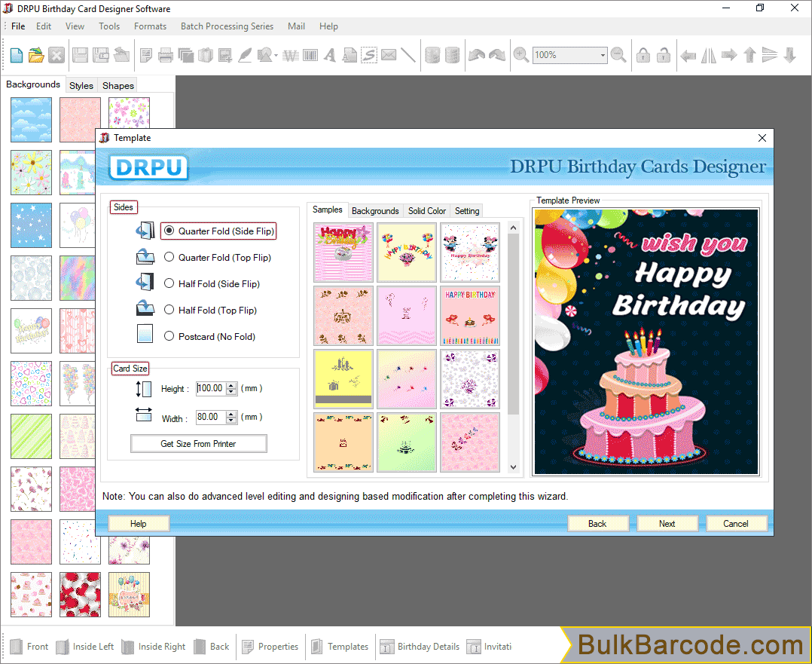812x664 pixels.
Task: Select the blue clouds background thumbnail
Action: 31,120
